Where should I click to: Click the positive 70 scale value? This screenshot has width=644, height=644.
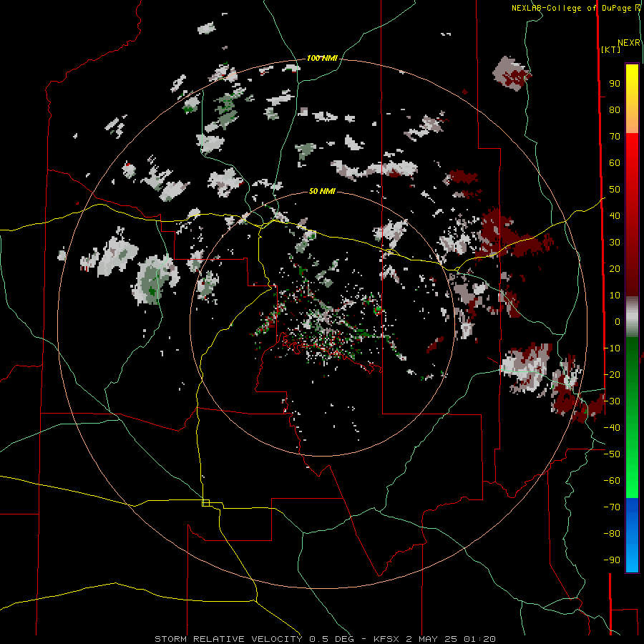(x=615, y=137)
